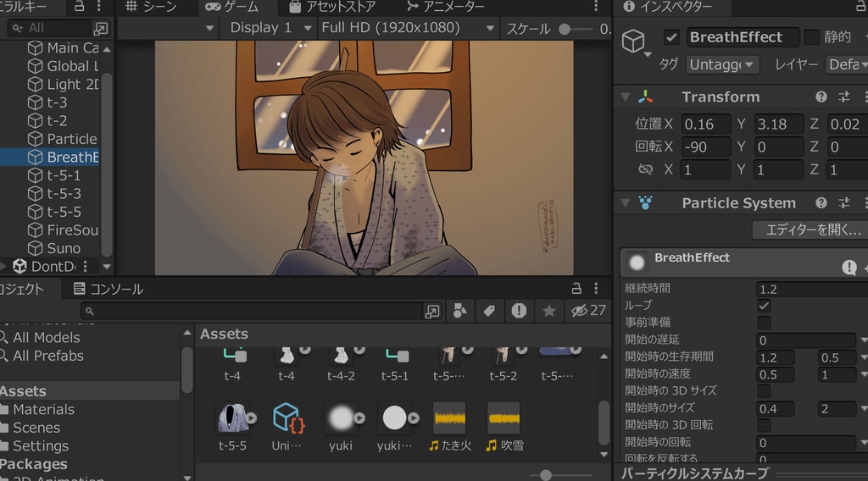The height and width of the screenshot is (481, 868).
Task: Click the hierarchy panel lock icon
Action: tap(79, 7)
